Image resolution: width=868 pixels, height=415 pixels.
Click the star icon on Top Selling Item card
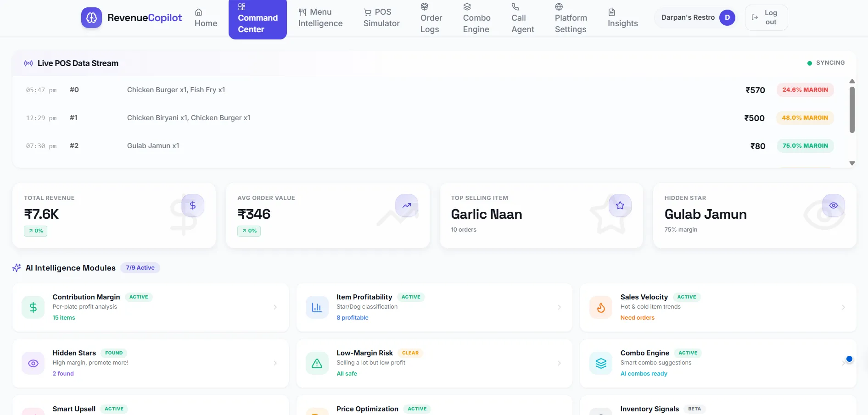(x=620, y=205)
